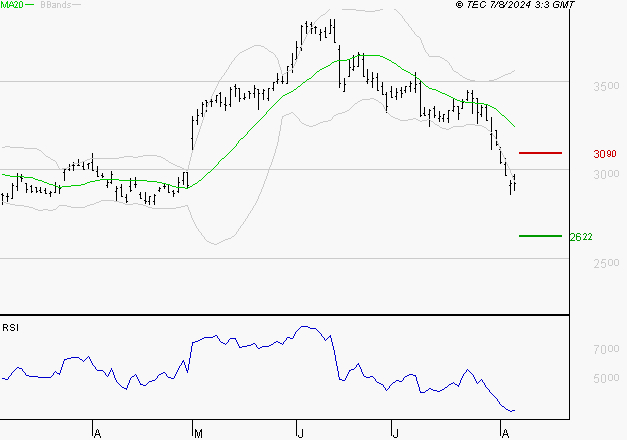Click the 5000 RSI axis label

coord(606,378)
